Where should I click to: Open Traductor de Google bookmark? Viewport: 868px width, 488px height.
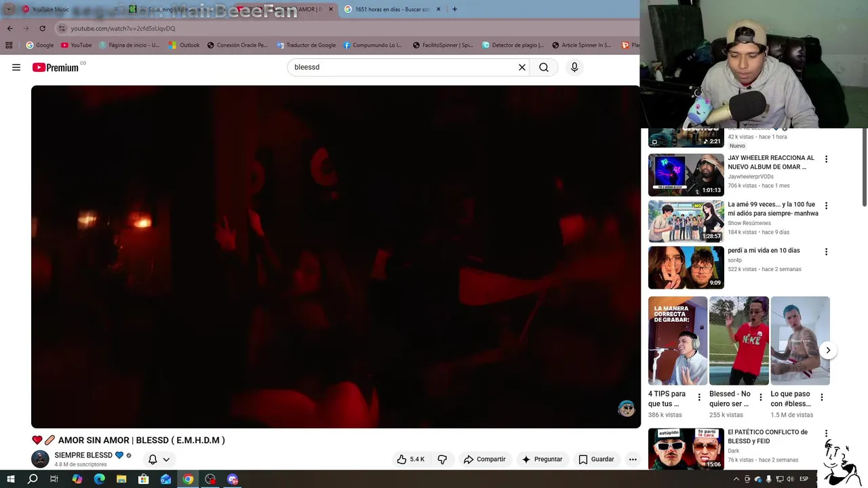pyautogui.click(x=305, y=45)
